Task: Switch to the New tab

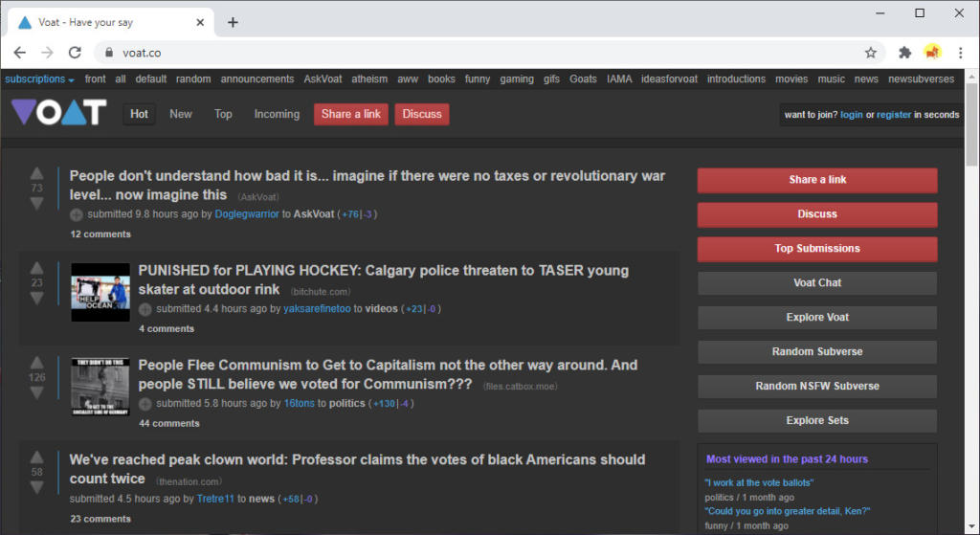Action: pos(181,114)
